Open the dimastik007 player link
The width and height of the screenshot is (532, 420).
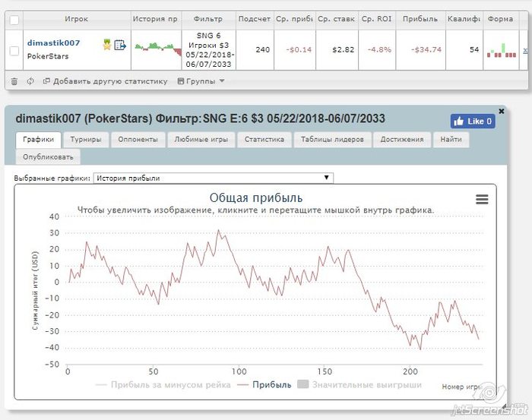coord(54,43)
